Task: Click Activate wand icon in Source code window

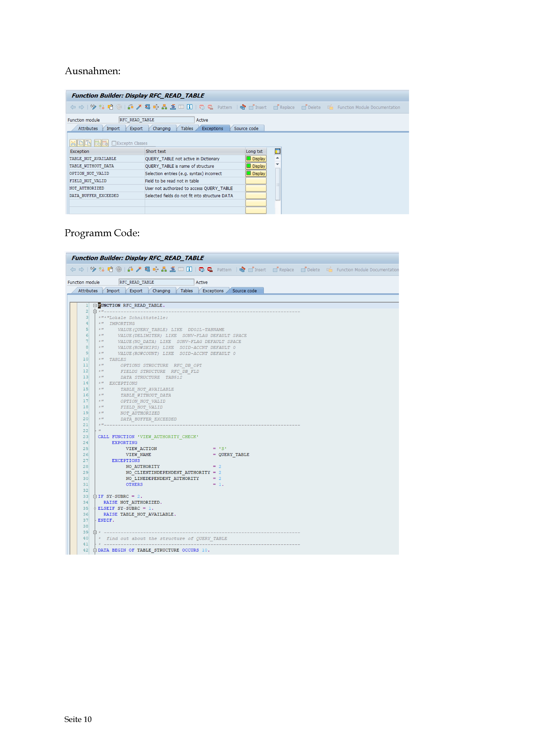Action: (139, 269)
